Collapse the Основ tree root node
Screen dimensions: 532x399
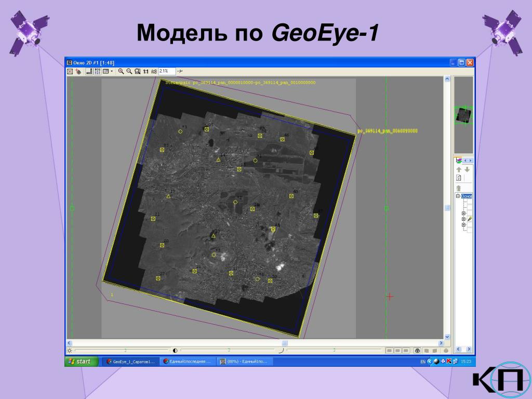458,196
